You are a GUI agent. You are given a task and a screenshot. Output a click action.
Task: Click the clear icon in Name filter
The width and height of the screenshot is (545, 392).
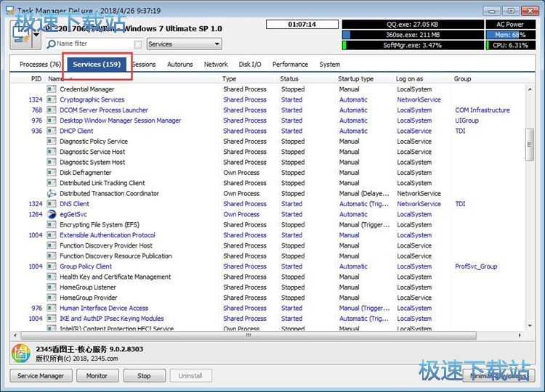(x=138, y=44)
